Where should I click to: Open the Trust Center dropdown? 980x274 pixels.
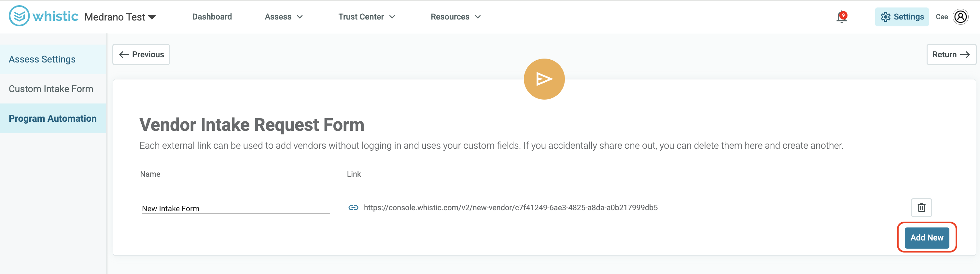click(x=367, y=17)
